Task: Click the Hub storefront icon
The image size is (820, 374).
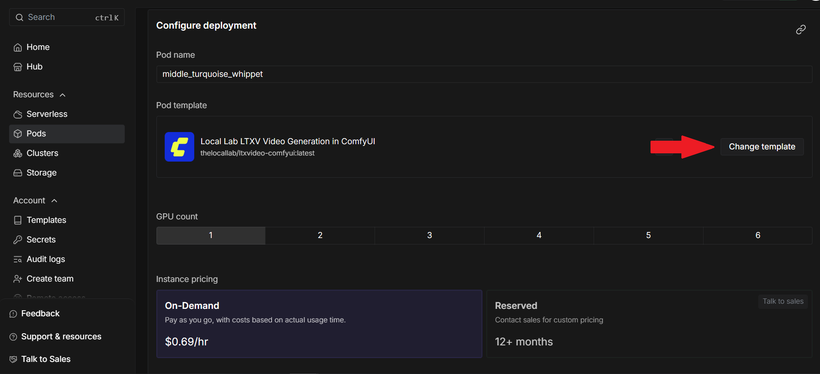Action: (17, 67)
